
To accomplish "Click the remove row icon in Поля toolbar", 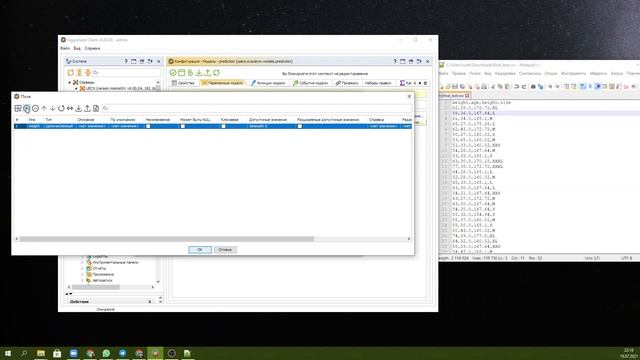I will 36,109.
